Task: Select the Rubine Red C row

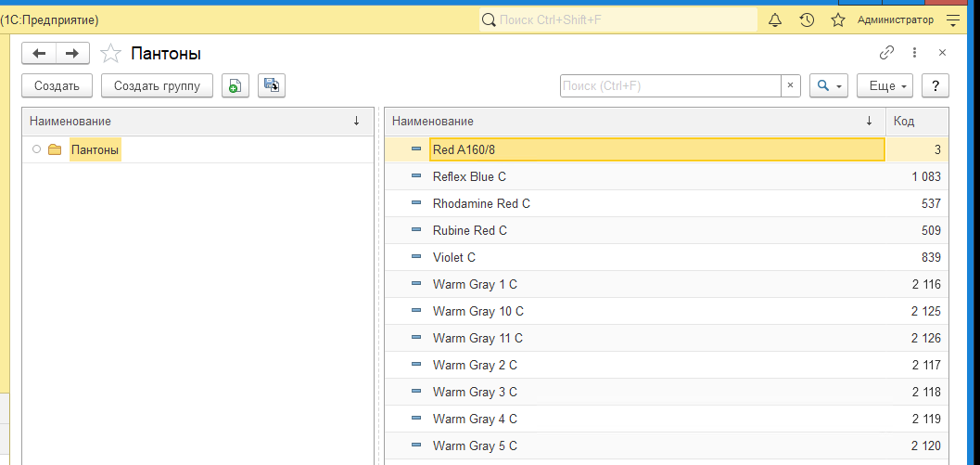Action: click(667, 231)
